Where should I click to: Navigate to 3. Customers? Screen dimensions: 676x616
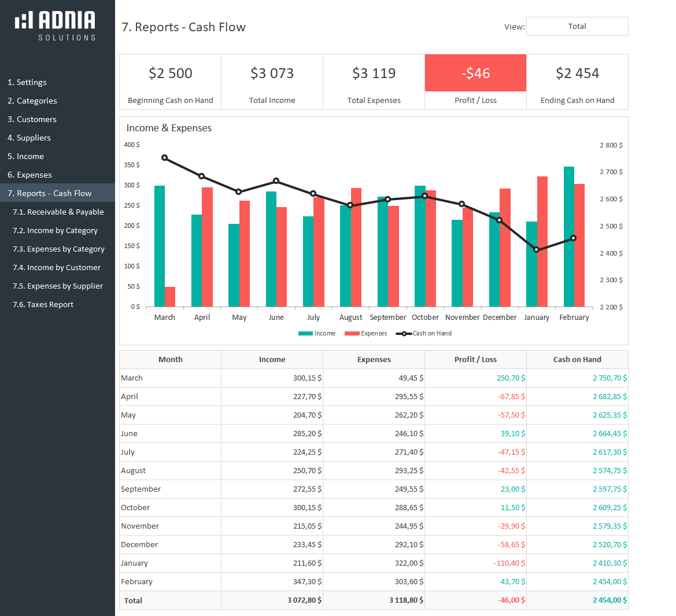point(32,119)
